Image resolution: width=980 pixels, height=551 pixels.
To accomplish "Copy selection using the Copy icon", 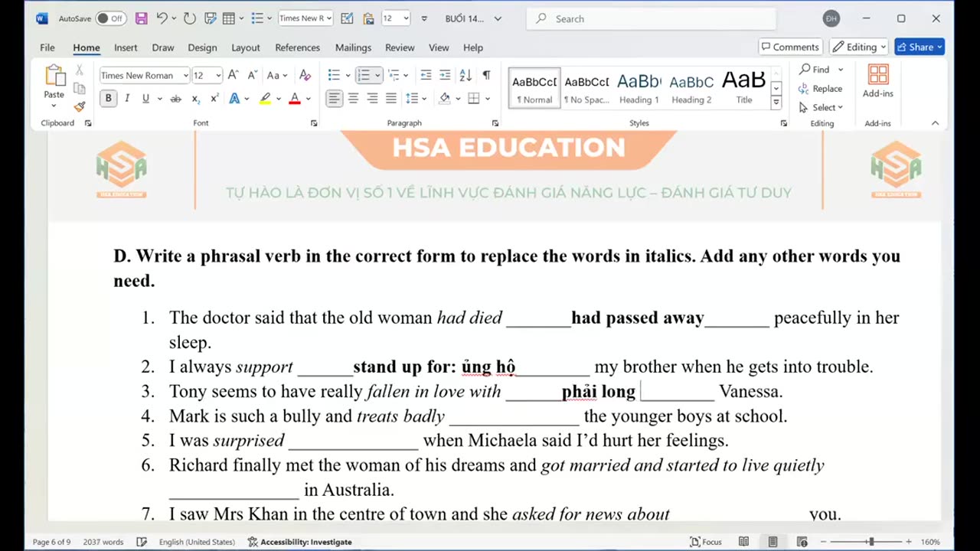I will tap(79, 89).
